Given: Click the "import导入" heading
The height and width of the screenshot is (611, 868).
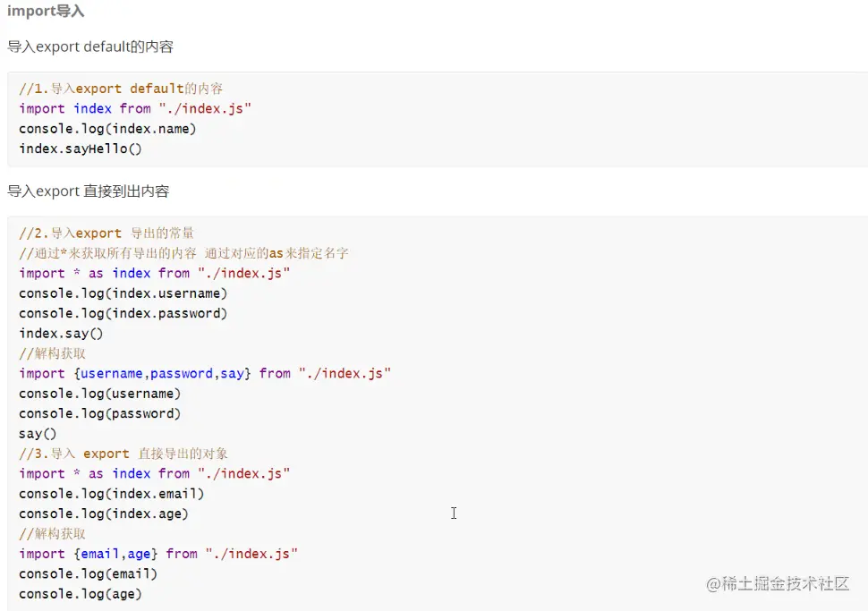Looking at the screenshot, I should click(x=46, y=11).
